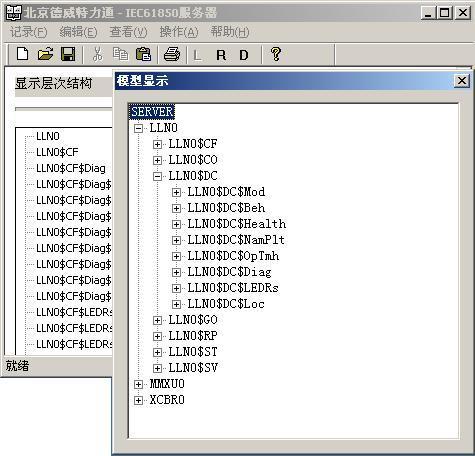Close the 模型显示 dialog
475x456 pixels.
pyautogui.click(x=462, y=81)
